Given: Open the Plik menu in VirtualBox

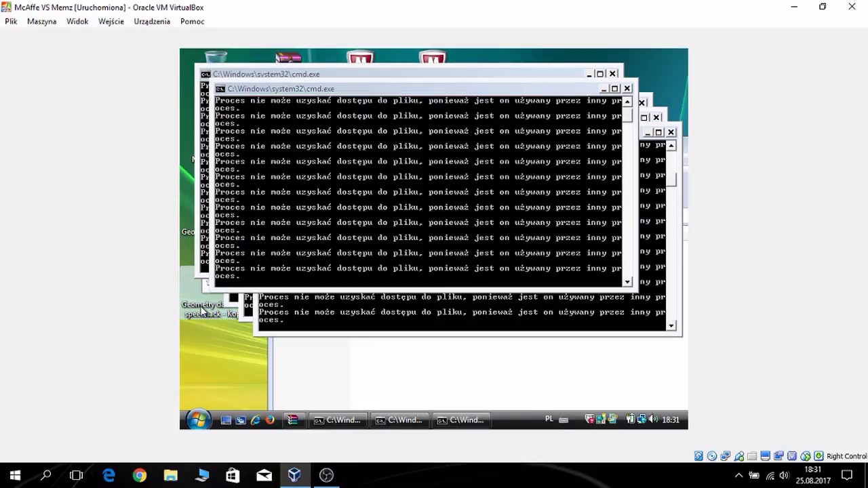Looking at the screenshot, I should pyautogui.click(x=11, y=21).
